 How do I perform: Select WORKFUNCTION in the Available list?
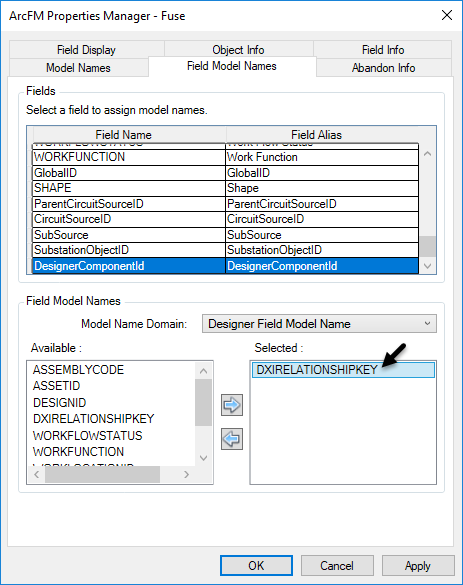click(x=78, y=452)
